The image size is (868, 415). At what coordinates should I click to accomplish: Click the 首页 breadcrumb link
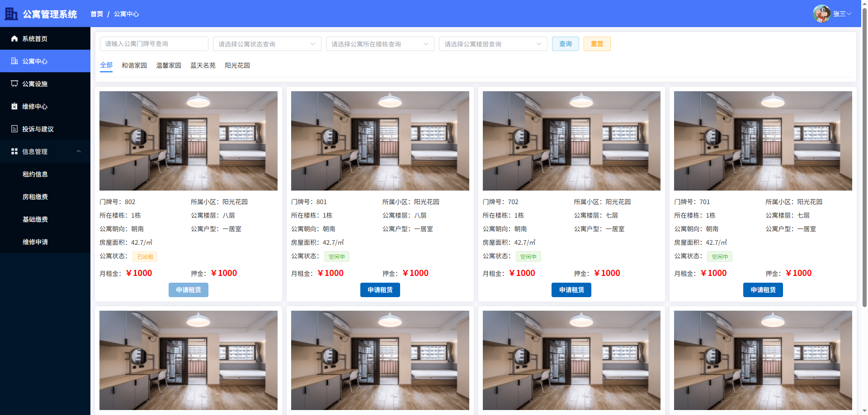click(x=97, y=14)
